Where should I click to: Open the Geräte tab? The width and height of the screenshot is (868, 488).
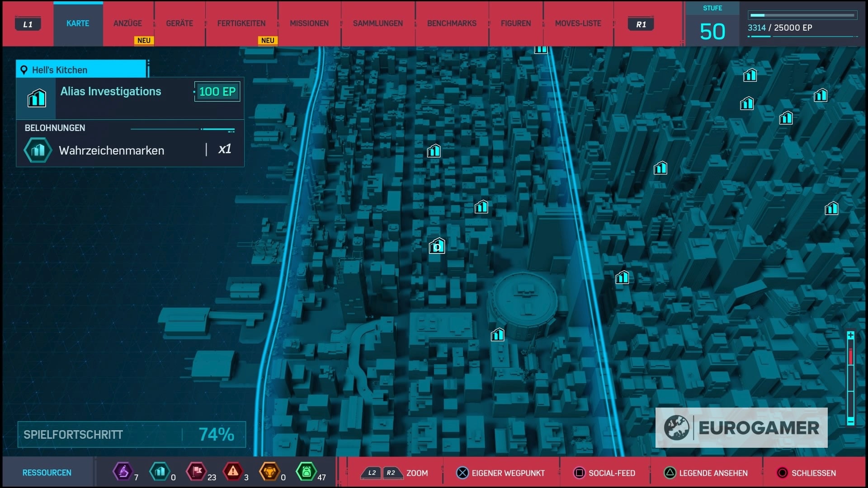[x=179, y=23]
